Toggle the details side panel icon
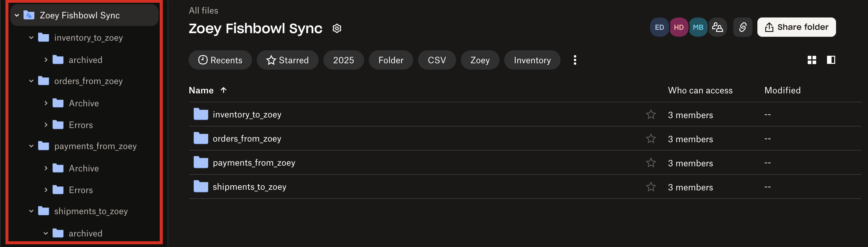The height and width of the screenshot is (247, 868). 831,60
